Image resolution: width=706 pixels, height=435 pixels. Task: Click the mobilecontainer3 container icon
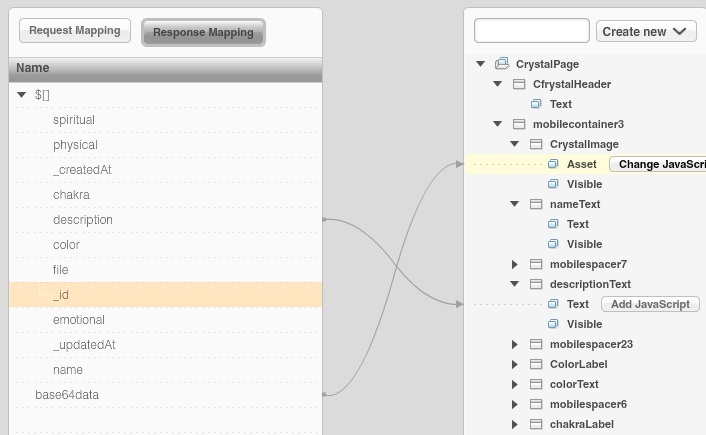click(x=519, y=124)
